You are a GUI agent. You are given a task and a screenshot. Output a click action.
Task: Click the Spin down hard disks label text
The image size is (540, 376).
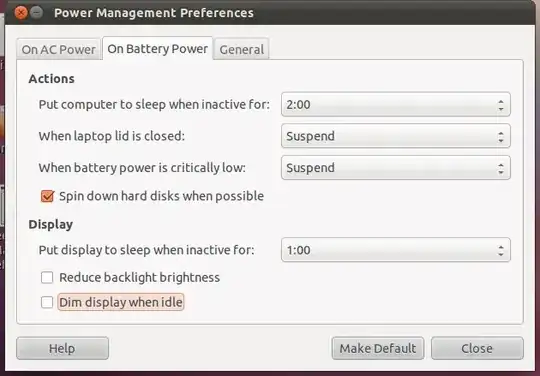pyautogui.click(x=161, y=196)
